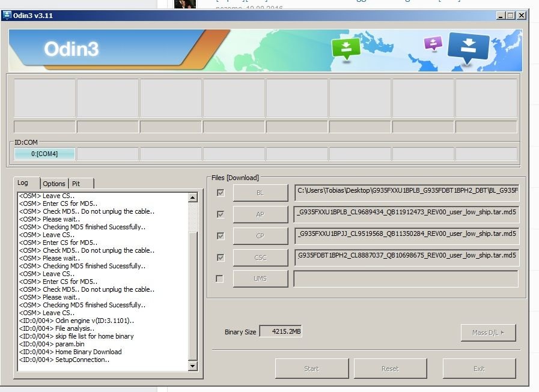Screen dimensions: 539x392
Task: Click the AP file button
Action: pos(260,214)
